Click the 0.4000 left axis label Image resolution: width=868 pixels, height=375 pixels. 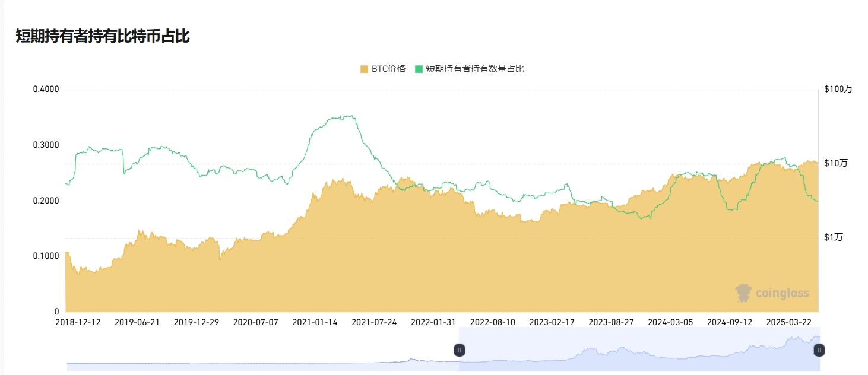coord(46,90)
